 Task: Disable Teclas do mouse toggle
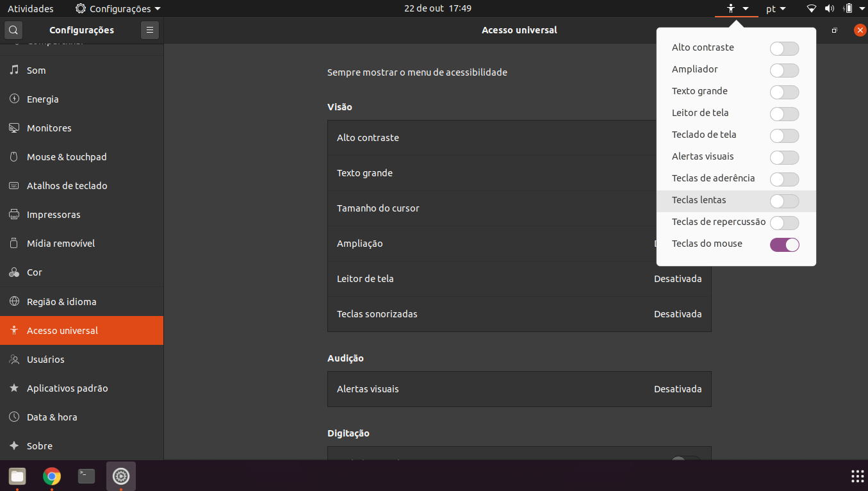pos(784,244)
